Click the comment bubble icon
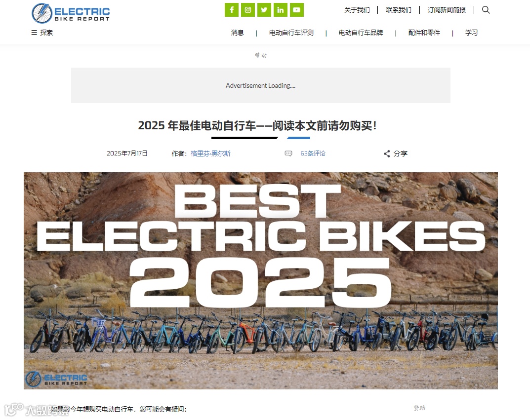This screenshot has height=420, width=530. pyautogui.click(x=288, y=153)
